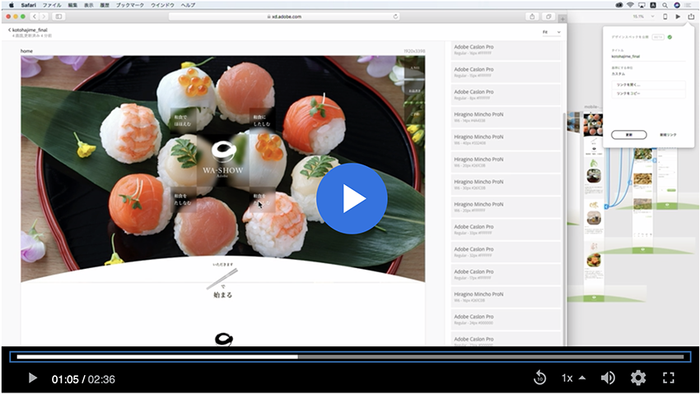
Task: Open the ウインドウ menu
Action: pyautogui.click(x=162, y=5)
